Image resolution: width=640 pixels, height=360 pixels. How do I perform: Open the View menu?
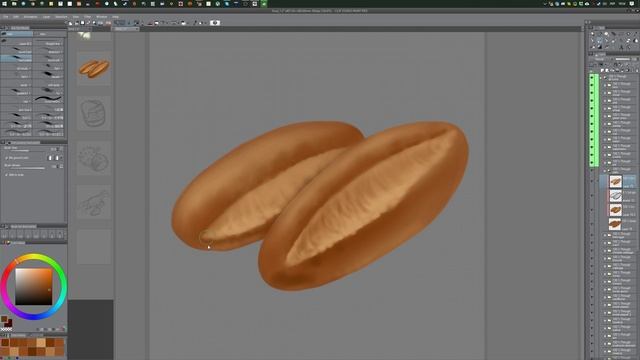click(76, 17)
